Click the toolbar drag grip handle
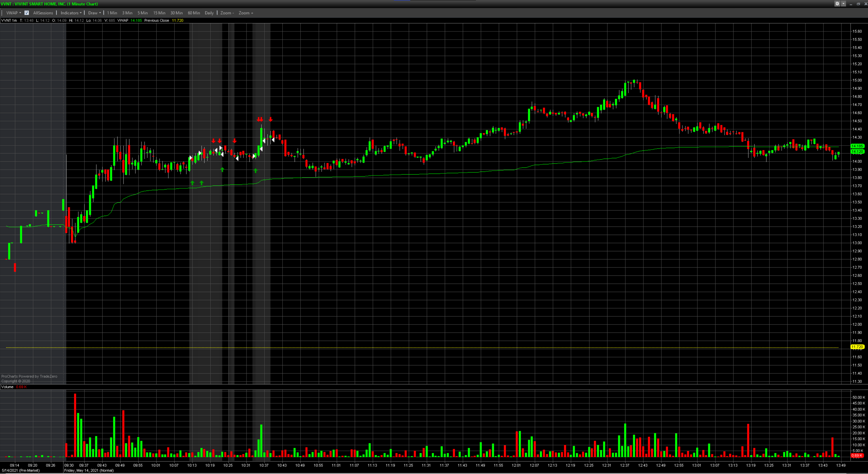 2,13
